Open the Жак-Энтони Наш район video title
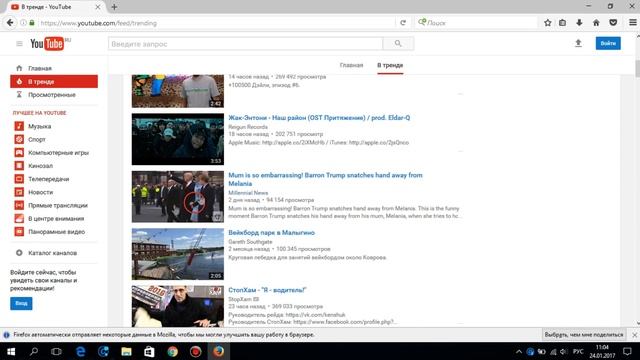 tap(319, 118)
